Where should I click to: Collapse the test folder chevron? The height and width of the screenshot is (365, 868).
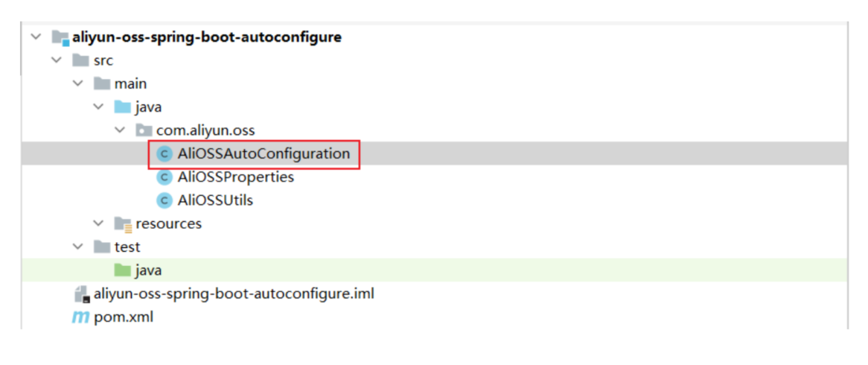77,247
